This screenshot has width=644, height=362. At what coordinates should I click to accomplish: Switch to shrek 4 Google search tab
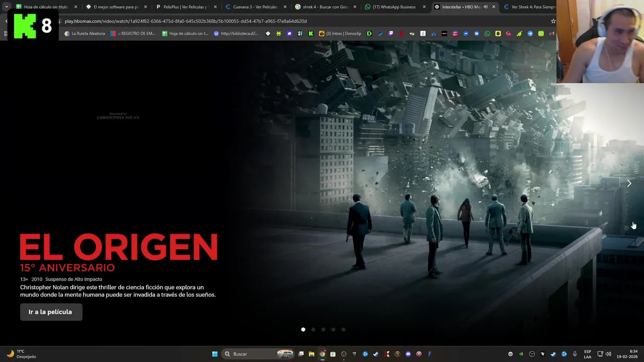[325, 7]
